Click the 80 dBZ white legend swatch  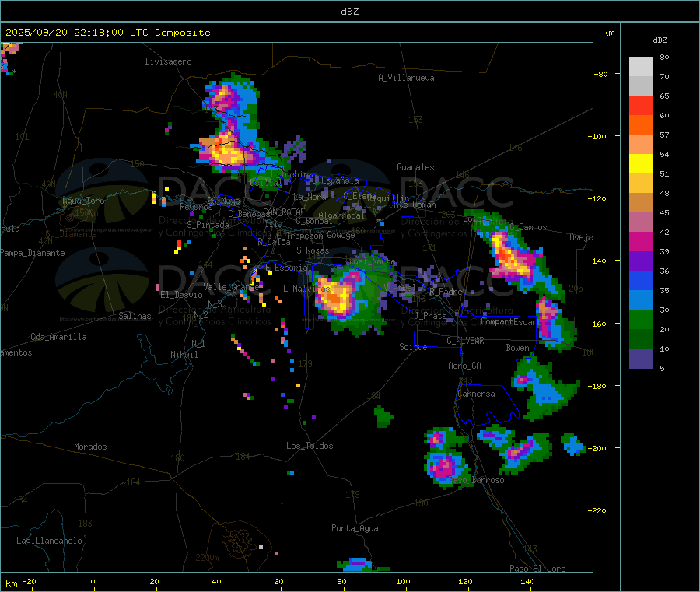(x=641, y=67)
